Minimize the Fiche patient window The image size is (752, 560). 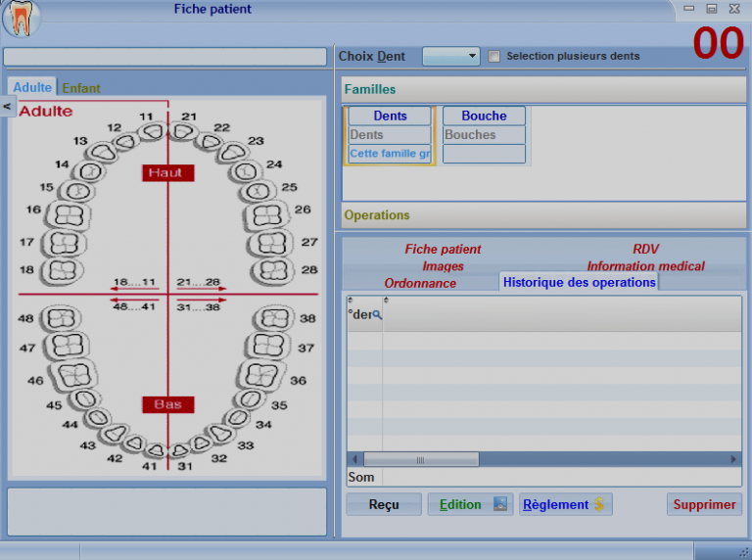point(689,9)
